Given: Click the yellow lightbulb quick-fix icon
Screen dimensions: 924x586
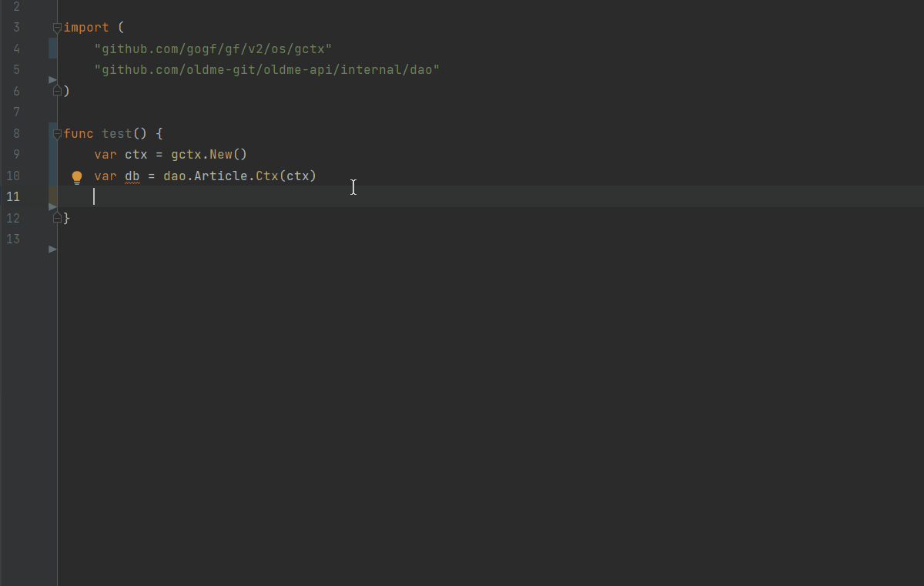Looking at the screenshot, I should pos(77,177).
